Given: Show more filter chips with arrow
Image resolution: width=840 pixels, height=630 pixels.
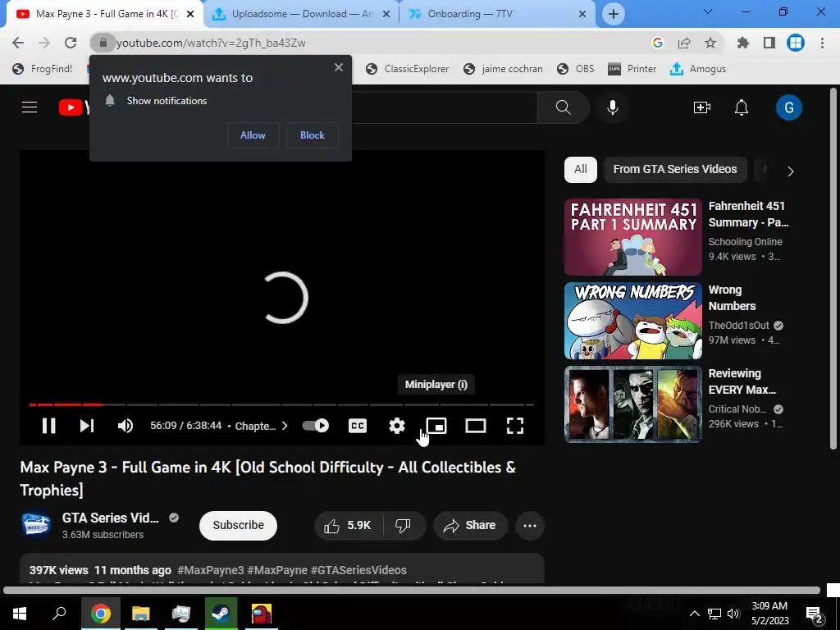Looking at the screenshot, I should 791,171.
